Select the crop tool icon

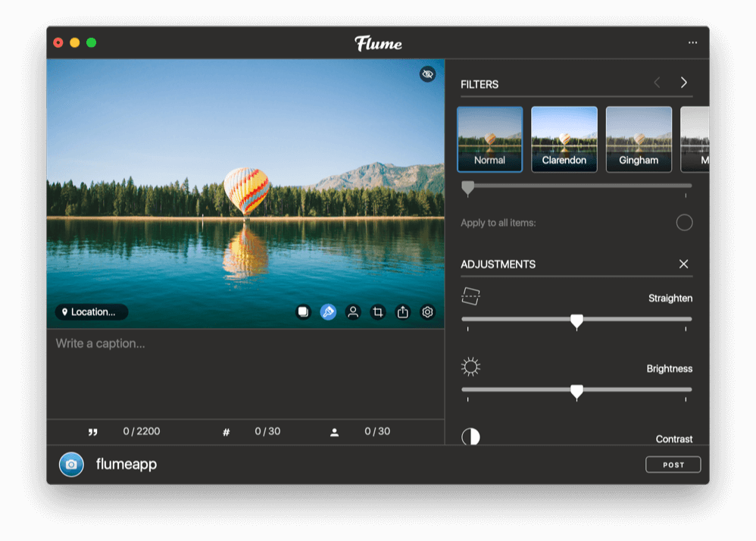coord(378,312)
